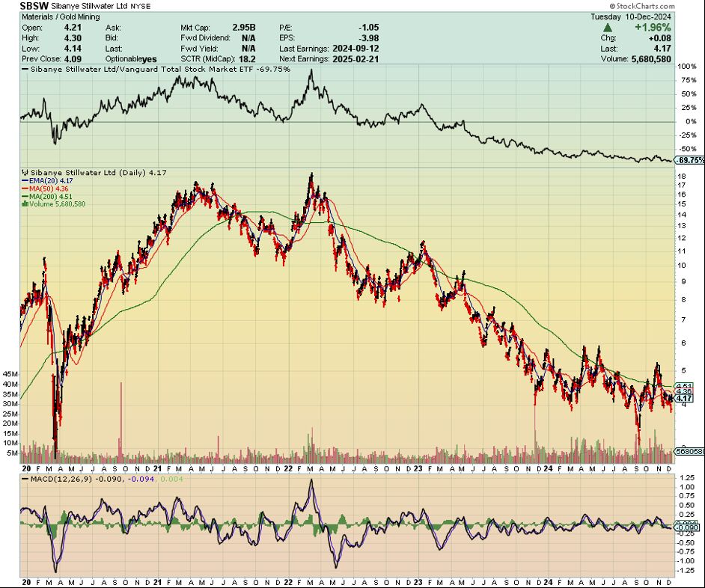The height and width of the screenshot is (588, 705).
Task: Click the P/E value -1.05
Action: point(369,28)
